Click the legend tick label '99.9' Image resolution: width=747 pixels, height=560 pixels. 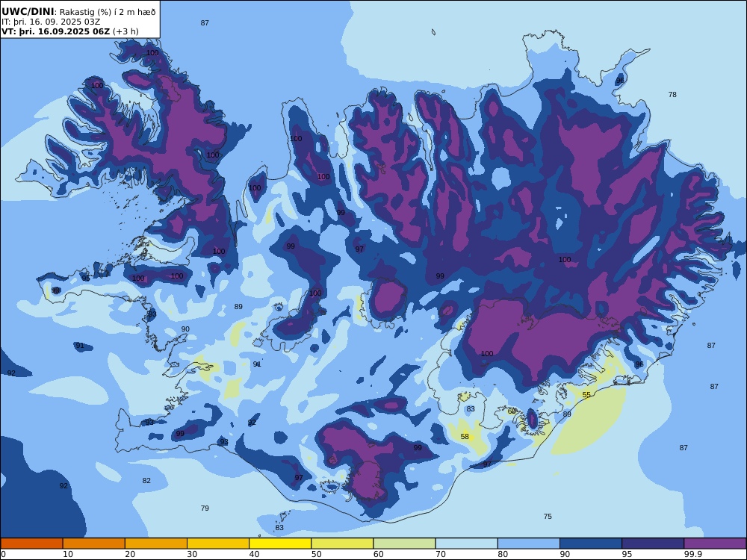click(x=692, y=554)
